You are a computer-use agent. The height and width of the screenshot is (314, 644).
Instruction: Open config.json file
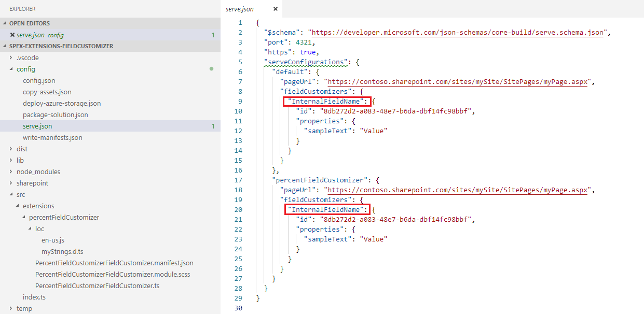coord(39,81)
